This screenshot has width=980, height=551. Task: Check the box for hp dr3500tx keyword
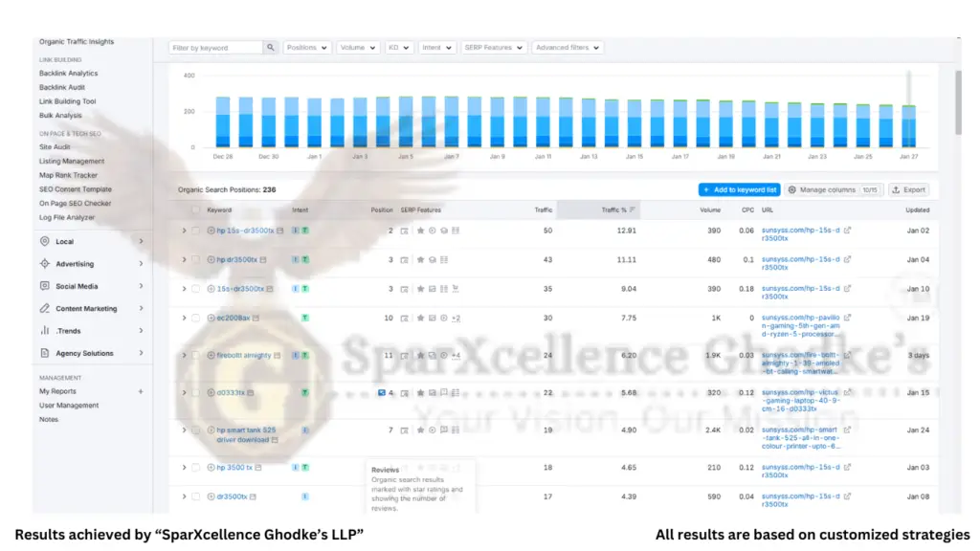pyautogui.click(x=196, y=260)
